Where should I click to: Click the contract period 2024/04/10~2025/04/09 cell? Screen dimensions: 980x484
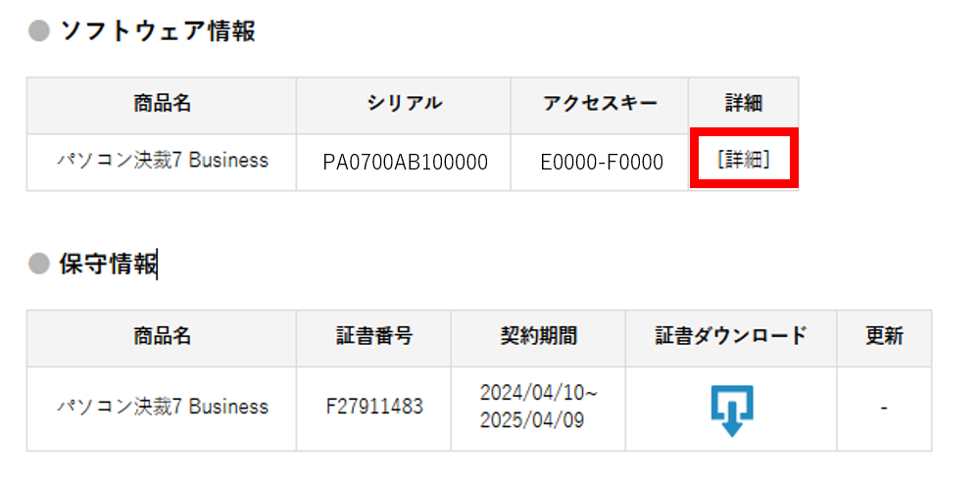pos(538,407)
